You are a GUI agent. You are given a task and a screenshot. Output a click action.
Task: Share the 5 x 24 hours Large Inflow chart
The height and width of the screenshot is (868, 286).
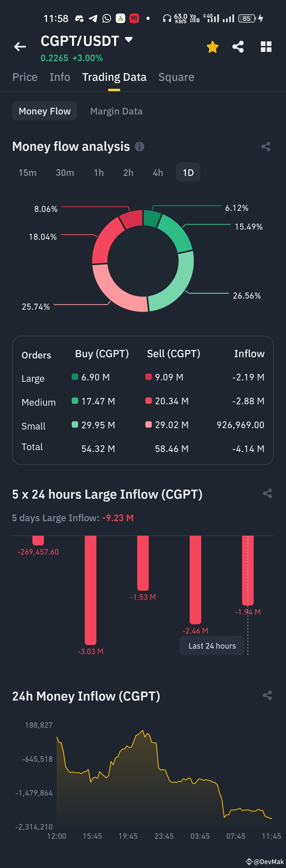pyautogui.click(x=267, y=494)
